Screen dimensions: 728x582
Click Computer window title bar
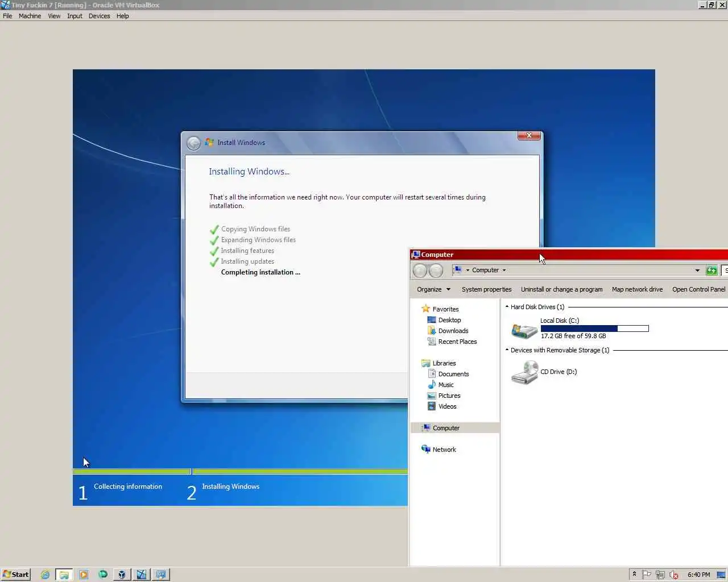(x=569, y=255)
